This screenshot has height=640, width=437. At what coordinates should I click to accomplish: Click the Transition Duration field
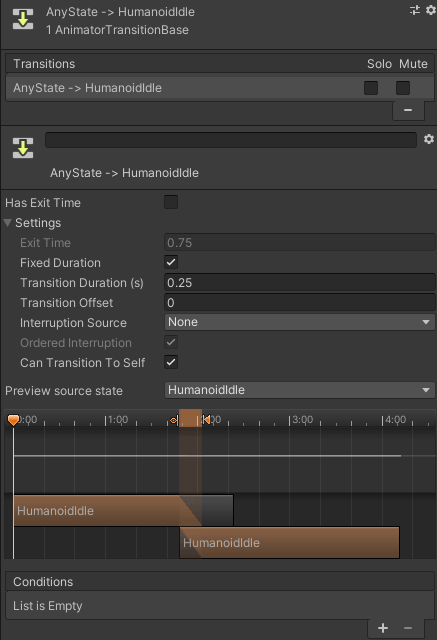pyautogui.click(x=299, y=282)
